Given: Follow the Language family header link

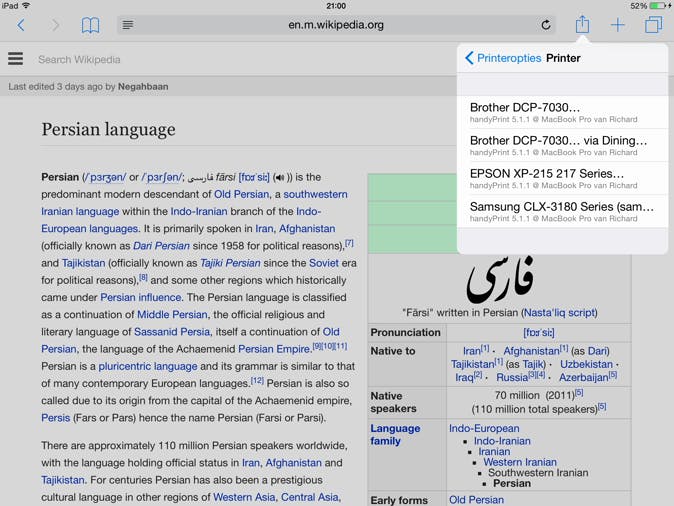Looking at the screenshot, I should tap(395, 435).
